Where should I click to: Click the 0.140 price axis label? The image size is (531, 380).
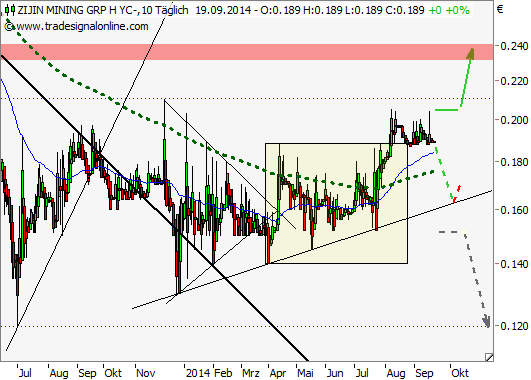click(x=514, y=264)
